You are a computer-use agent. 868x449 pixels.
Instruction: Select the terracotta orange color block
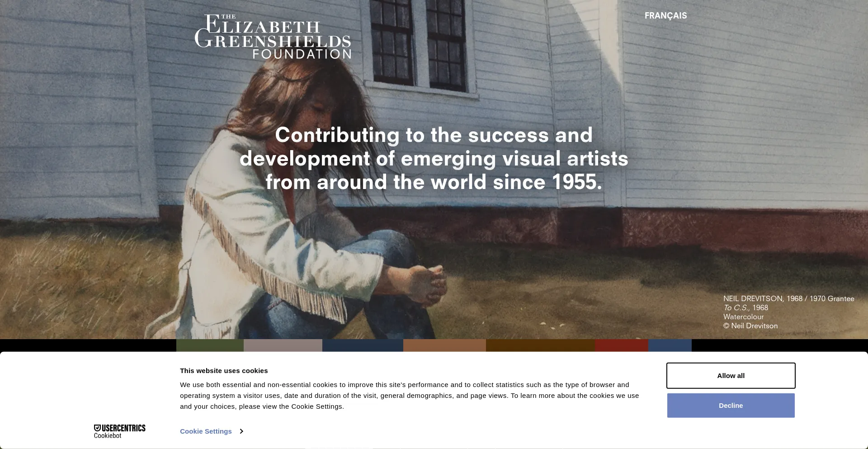coord(444,345)
